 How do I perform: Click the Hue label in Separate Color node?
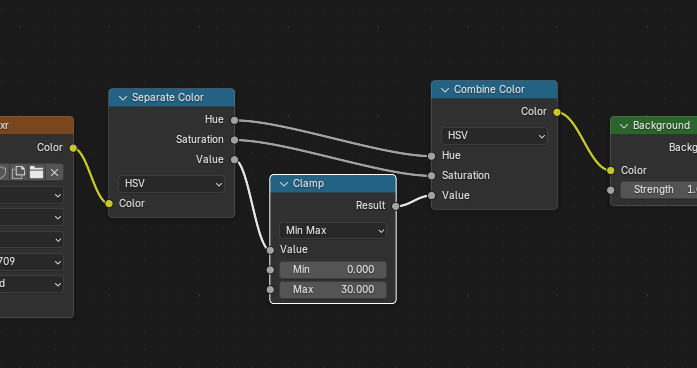coord(214,120)
